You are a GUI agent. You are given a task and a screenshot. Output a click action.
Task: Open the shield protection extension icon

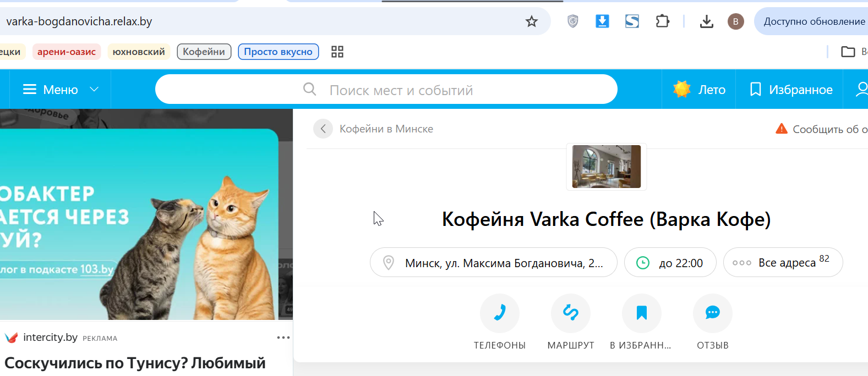coord(573,21)
